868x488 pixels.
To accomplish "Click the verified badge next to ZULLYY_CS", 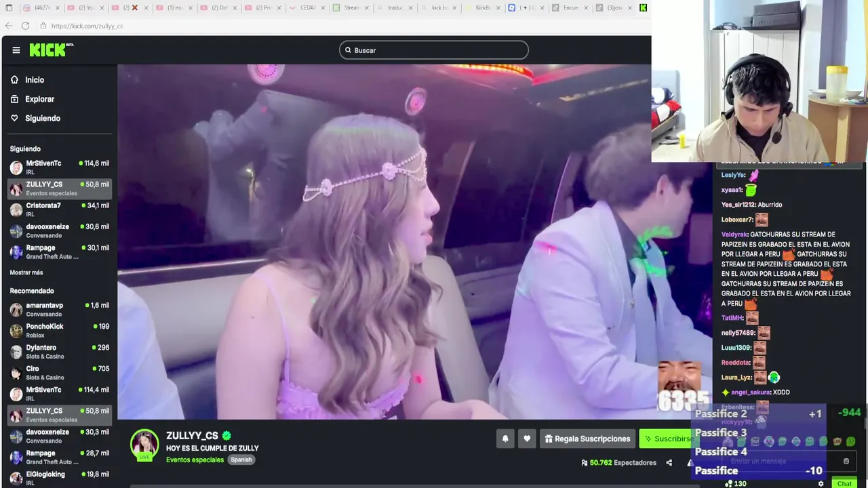I will tap(226, 436).
